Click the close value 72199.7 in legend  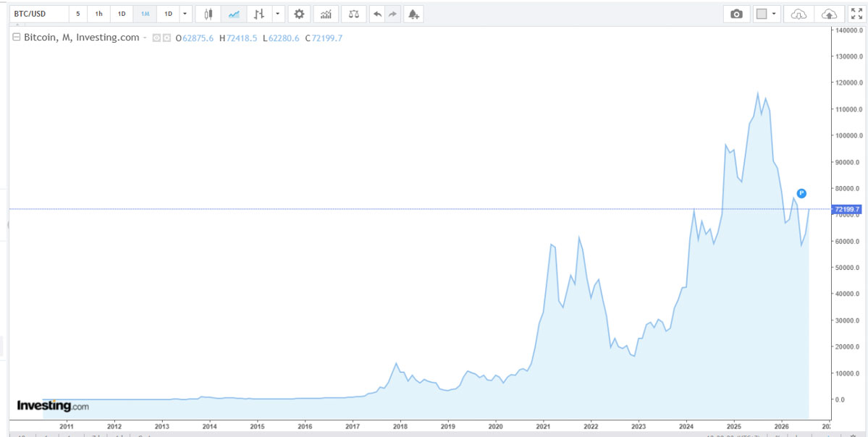coord(328,38)
